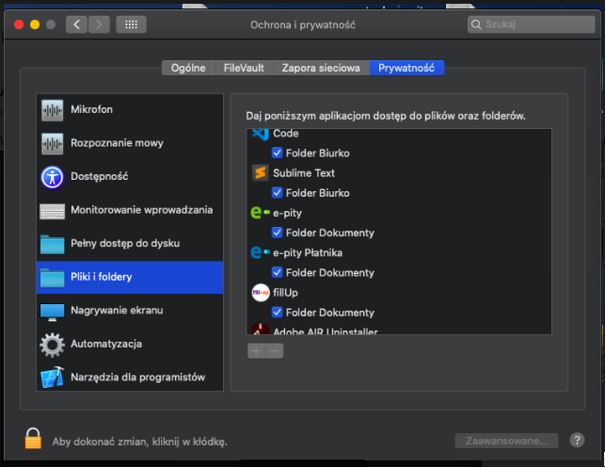The height and width of the screenshot is (468, 605).
Task: Open the Dostępność accessibility category
Action: pyautogui.click(x=98, y=177)
